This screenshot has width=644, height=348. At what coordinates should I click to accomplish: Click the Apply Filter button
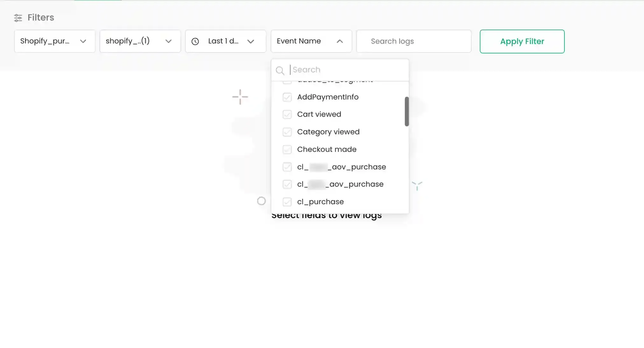click(522, 41)
